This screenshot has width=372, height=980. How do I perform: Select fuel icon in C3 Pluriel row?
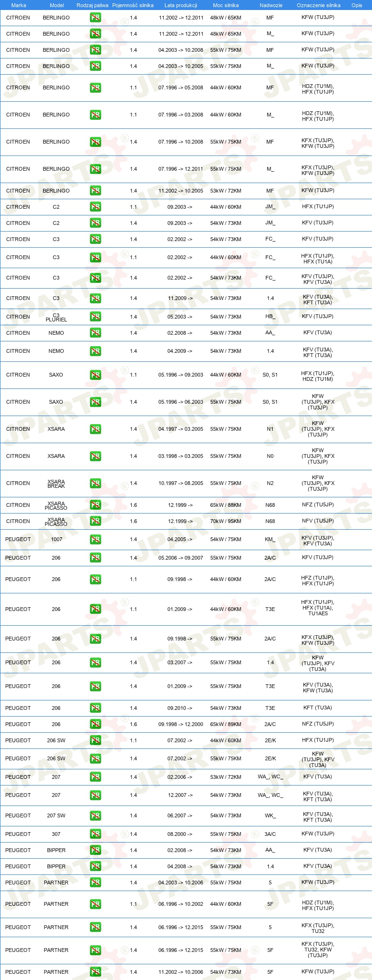(x=96, y=317)
